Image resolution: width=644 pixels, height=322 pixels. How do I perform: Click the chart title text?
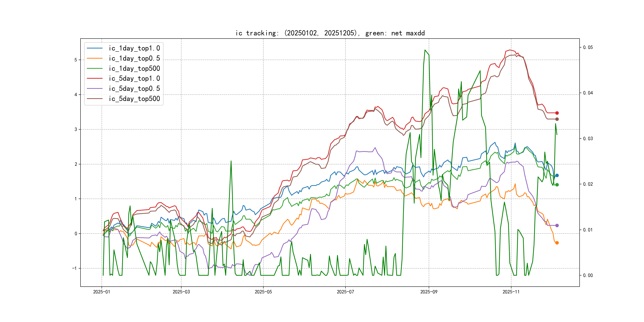(330, 33)
